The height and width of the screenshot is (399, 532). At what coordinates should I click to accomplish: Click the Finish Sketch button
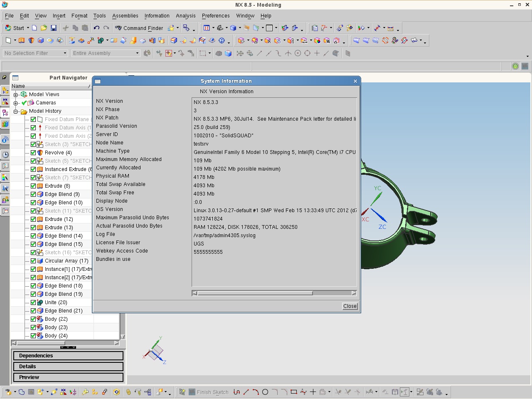209,392
